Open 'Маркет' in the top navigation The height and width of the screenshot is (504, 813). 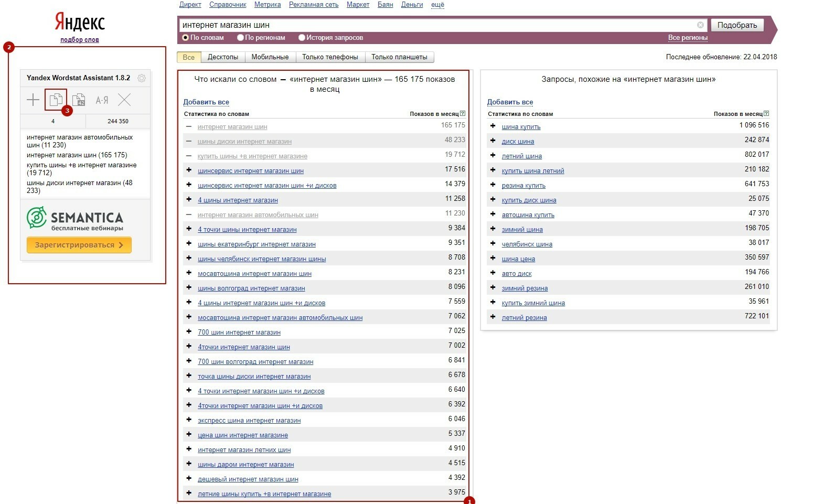pos(358,4)
